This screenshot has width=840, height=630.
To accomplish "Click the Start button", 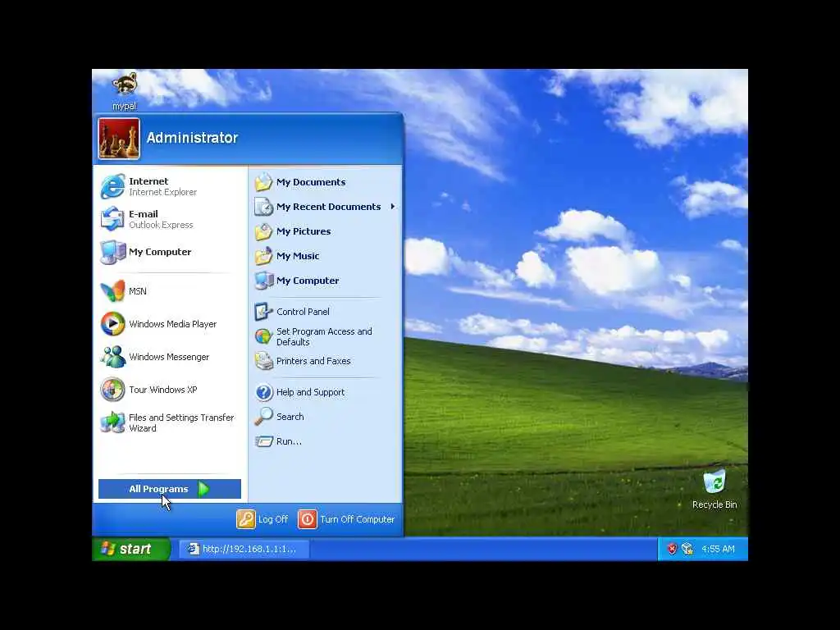I will coord(131,549).
